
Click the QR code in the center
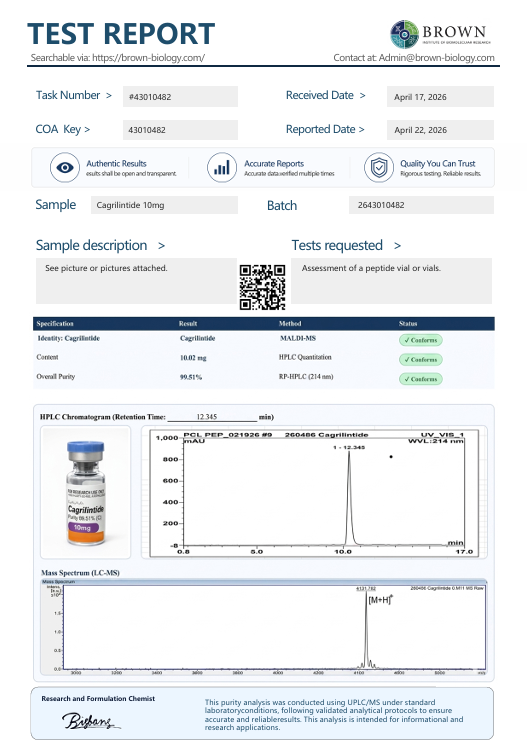[x=262, y=287]
